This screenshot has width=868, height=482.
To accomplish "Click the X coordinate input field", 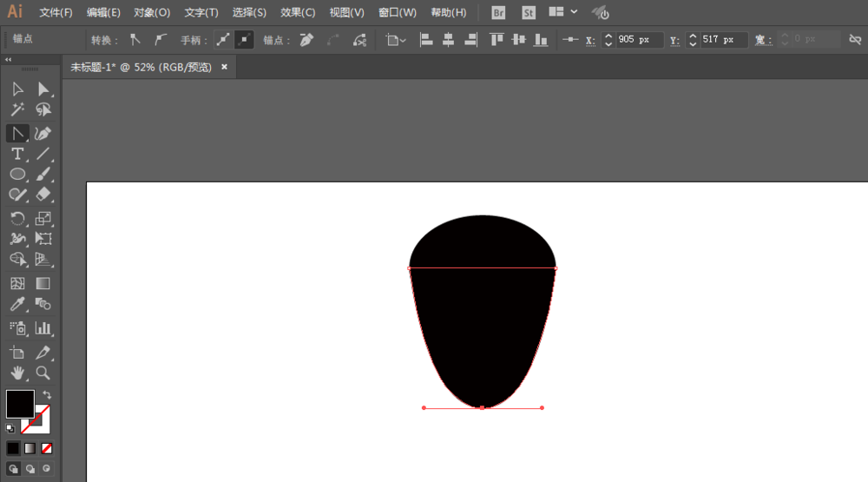I will (x=639, y=39).
